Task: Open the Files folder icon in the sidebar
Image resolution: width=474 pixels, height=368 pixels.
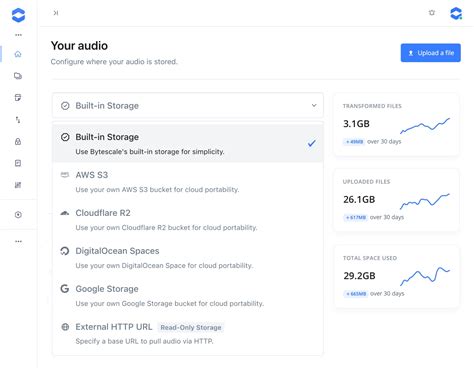Action: pos(18,76)
